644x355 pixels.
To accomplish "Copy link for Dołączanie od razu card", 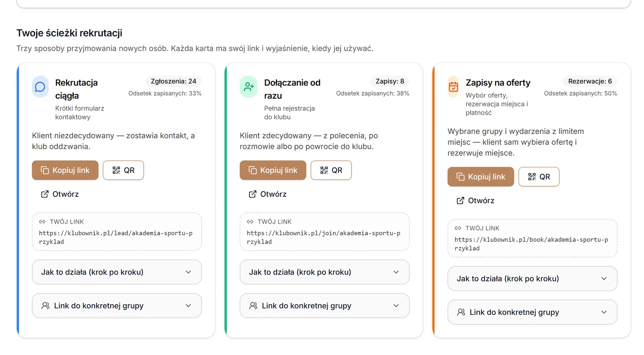I will tap(273, 170).
